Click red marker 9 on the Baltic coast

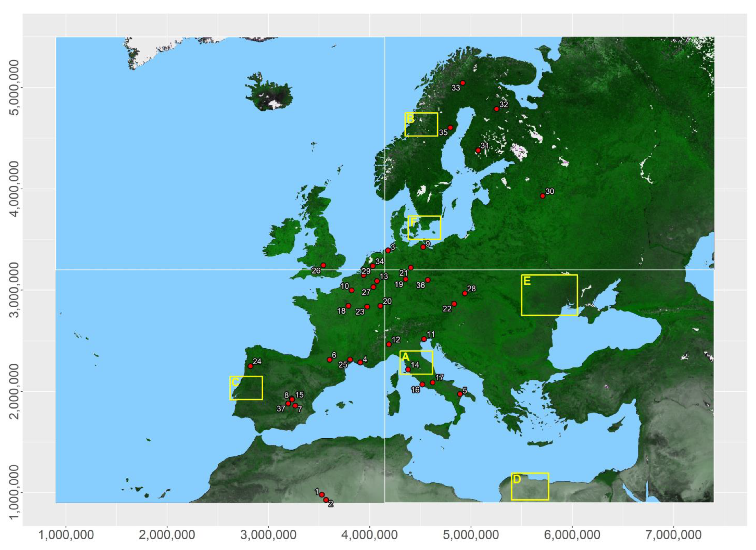click(423, 247)
